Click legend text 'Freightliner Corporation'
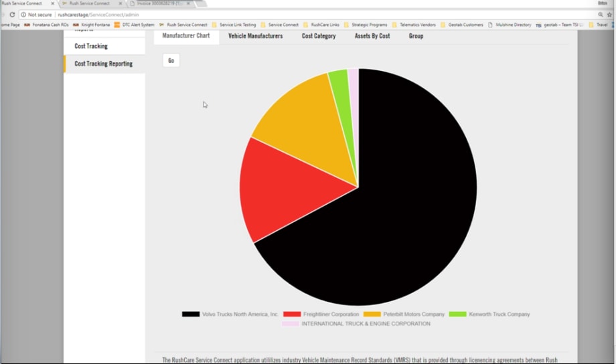 pyautogui.click(x=331, y=314)
